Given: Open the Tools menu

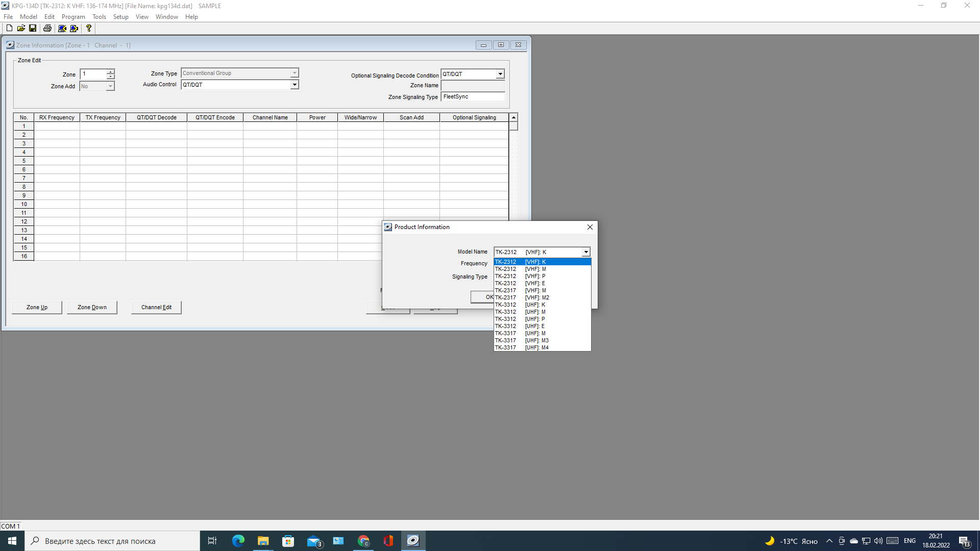Looking at the screenshot, I should 99,17.
